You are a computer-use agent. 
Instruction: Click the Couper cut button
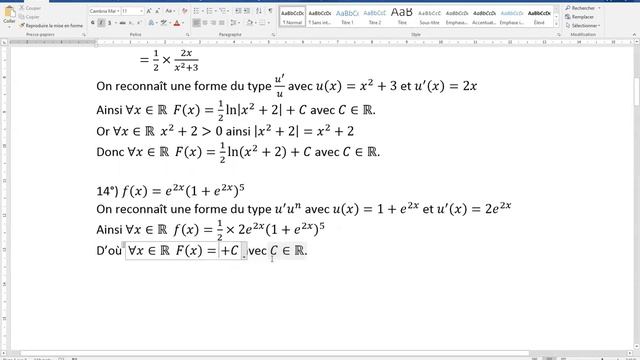[30, 8]
